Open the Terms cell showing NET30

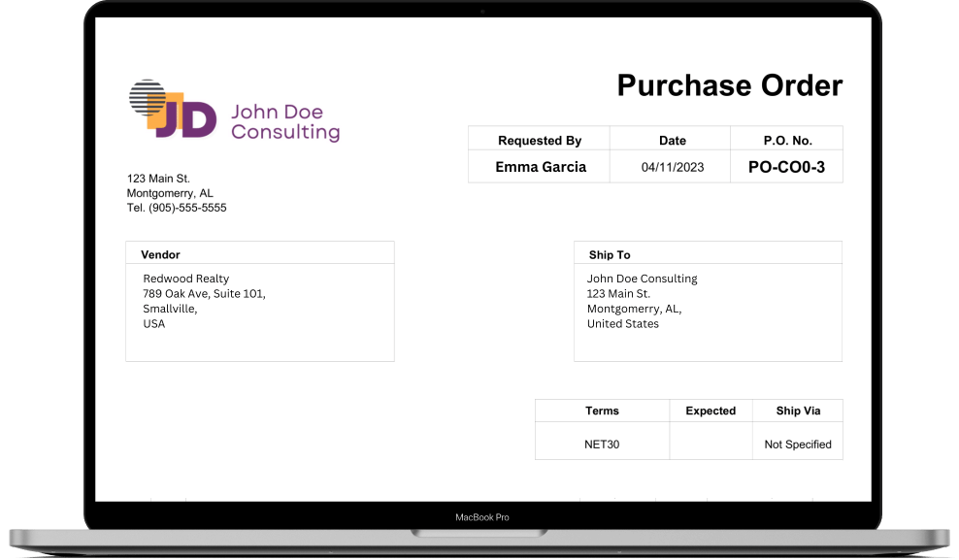602,443
